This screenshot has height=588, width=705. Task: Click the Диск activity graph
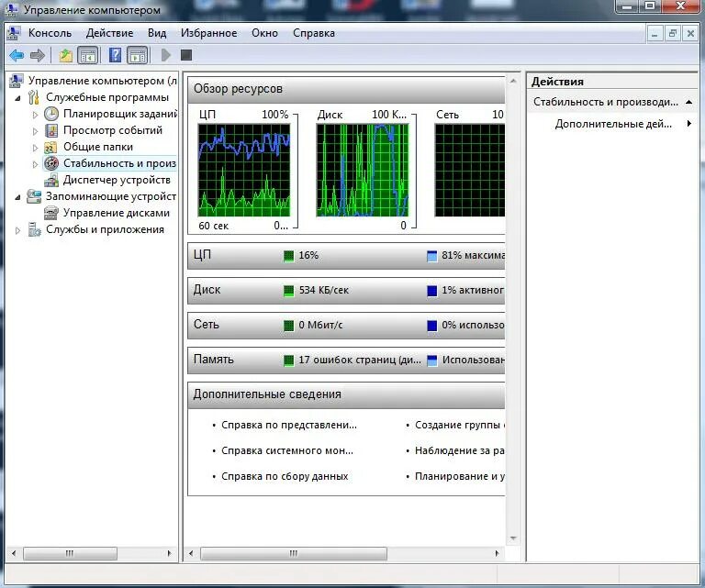(x=363, y=171)
